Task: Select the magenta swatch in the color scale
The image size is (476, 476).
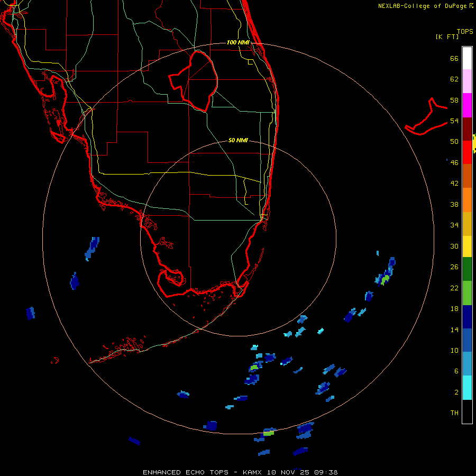Action: [x=467, y=105]
